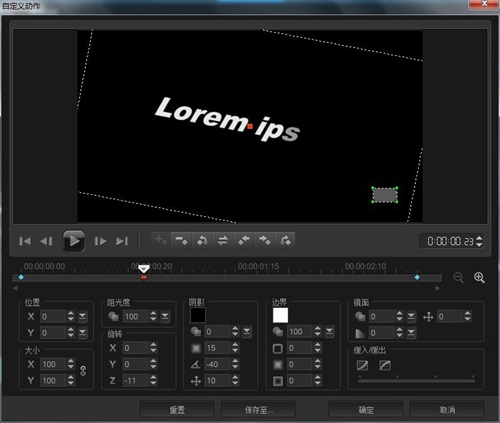Toggle the ease out button
Viewport: 500px width, 423px height.
(x=385, y=365)
